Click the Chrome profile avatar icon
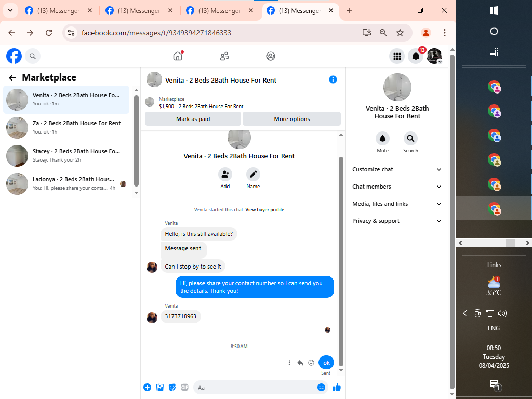Screen dimensions: 532x399 [426, 33]
